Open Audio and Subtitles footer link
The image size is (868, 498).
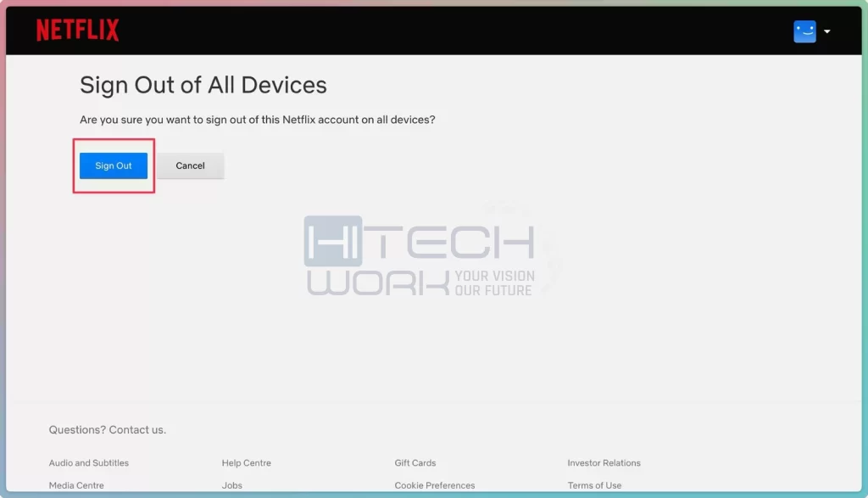[x=88, y=463]
